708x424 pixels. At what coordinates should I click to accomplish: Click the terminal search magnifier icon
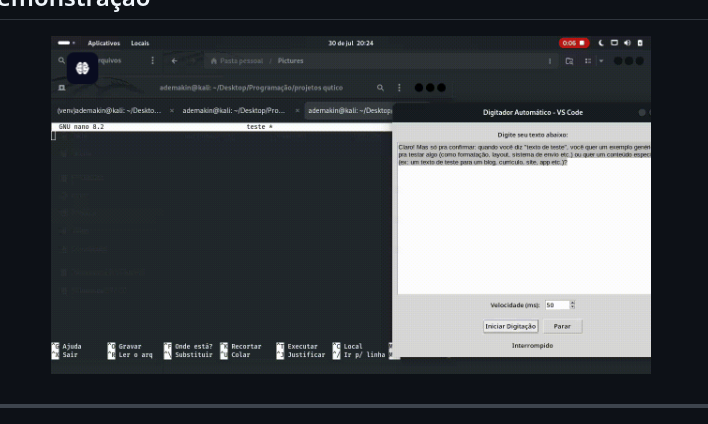(380, 88)
